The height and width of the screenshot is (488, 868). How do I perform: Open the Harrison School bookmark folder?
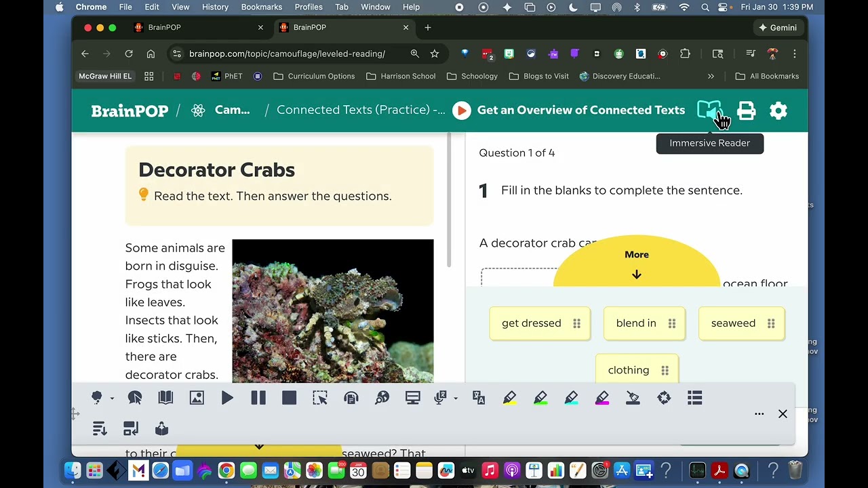point(401,76)
